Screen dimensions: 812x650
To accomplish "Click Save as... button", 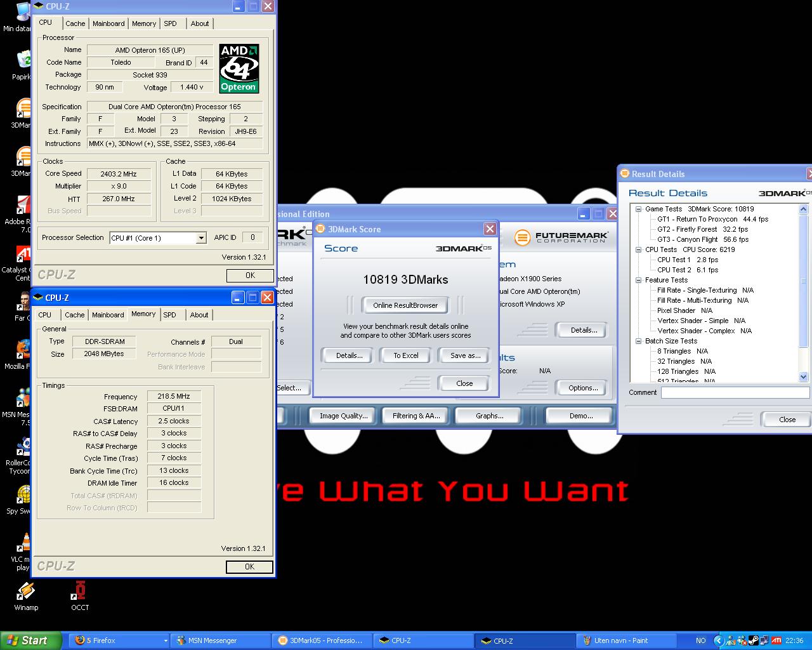I will pos(465,355).
